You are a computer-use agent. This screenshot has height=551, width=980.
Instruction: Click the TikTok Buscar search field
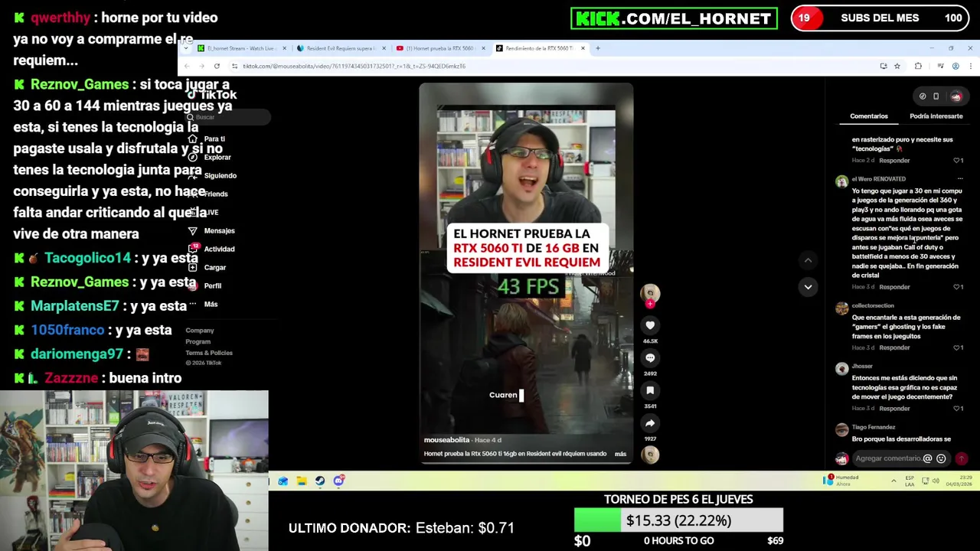[228, 117]
